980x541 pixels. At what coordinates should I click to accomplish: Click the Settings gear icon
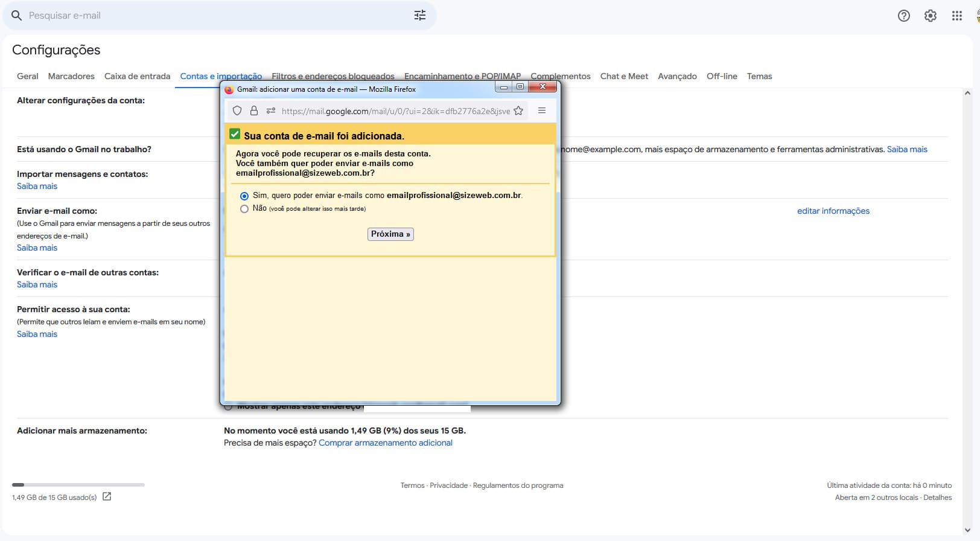(x=930, y=16)
